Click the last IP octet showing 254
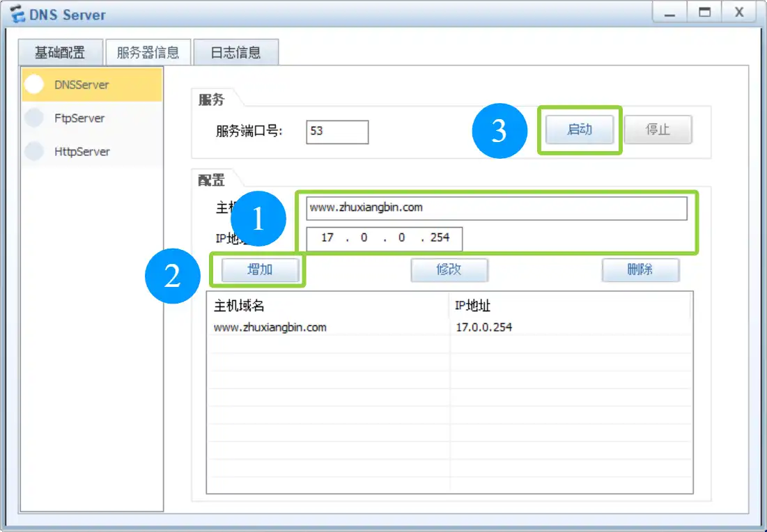767x532 pixels. click(440, 238)
